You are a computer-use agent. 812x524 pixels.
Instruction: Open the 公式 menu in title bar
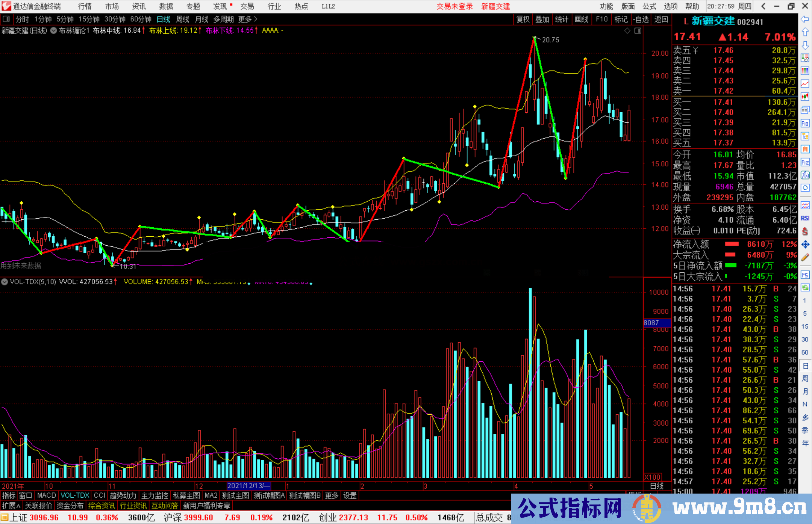click(649, 6)
